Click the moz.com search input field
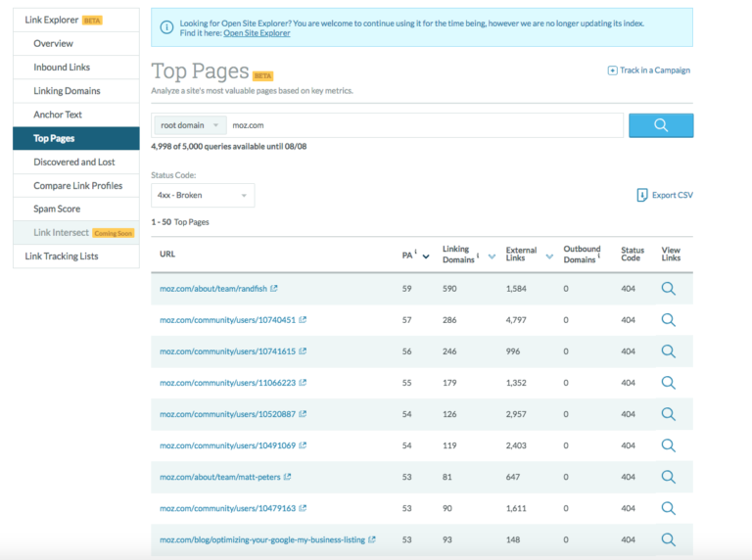The width and height of the screenshot is (752, 560). point(425,125)
